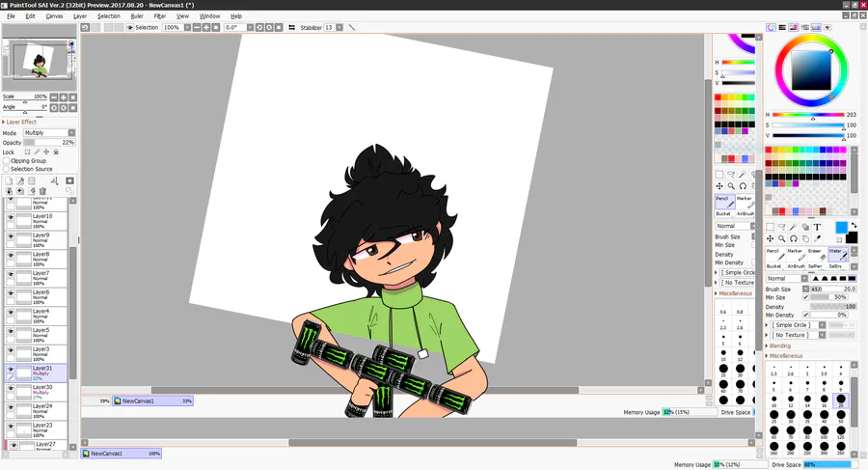
Task: Open the Layer menu
Action: [80, 16]
